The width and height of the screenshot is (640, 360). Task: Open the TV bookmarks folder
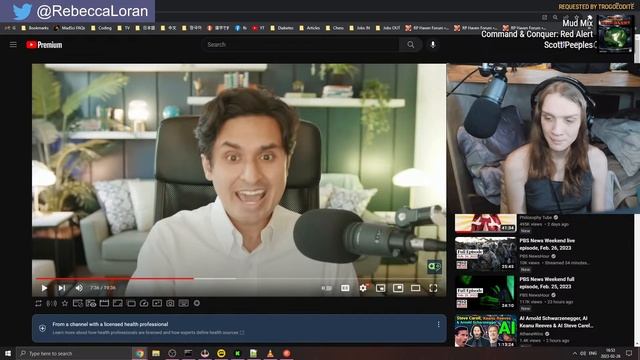tap(124, 28)
